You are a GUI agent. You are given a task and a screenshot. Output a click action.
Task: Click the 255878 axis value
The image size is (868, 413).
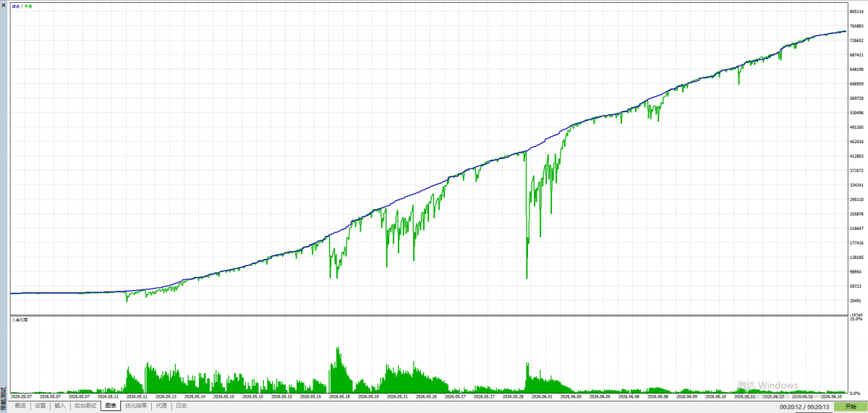[857, 214]
